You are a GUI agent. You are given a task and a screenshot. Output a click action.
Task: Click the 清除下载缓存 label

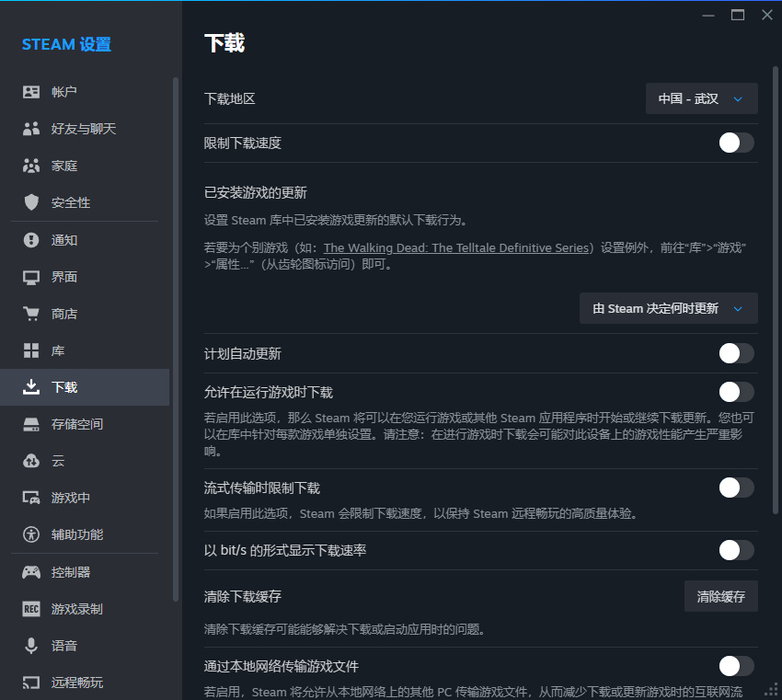click(x=242, y=596)
